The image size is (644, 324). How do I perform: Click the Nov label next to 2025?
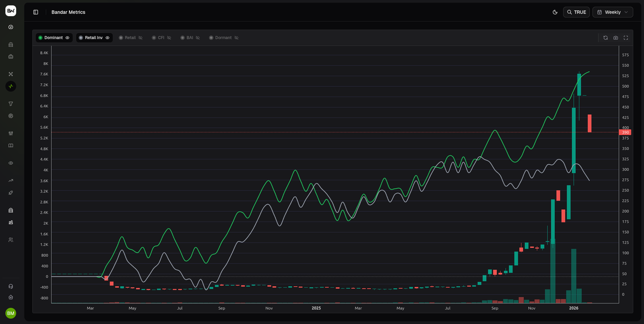click(x=269, y=308)
